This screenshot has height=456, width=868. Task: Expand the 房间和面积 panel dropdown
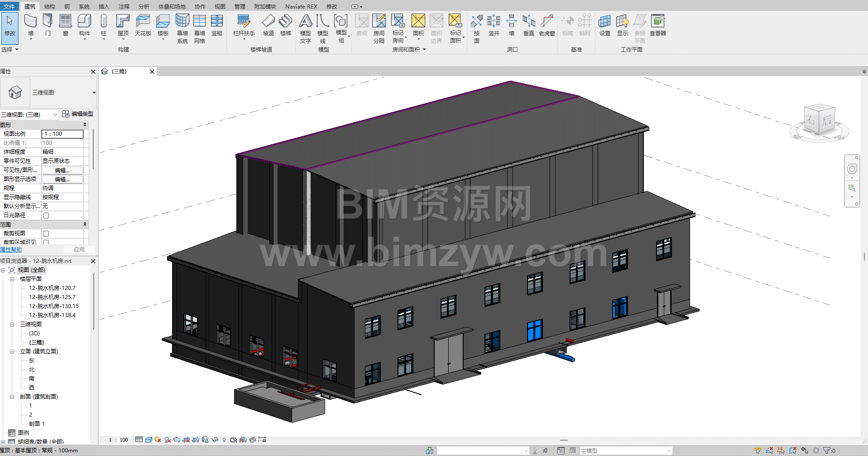click(x=409, y=50)
